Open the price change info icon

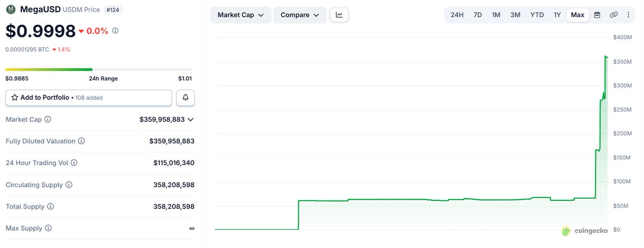coord(115,31)
